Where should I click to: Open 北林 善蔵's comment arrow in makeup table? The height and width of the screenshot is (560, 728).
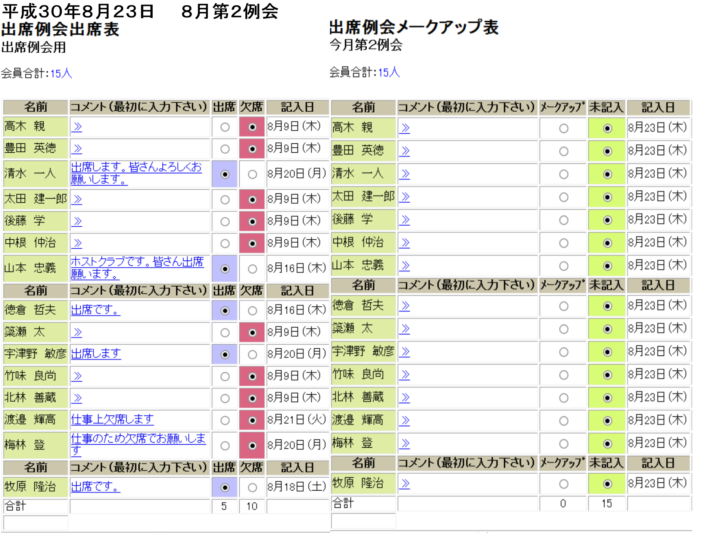tap(405, 398)
